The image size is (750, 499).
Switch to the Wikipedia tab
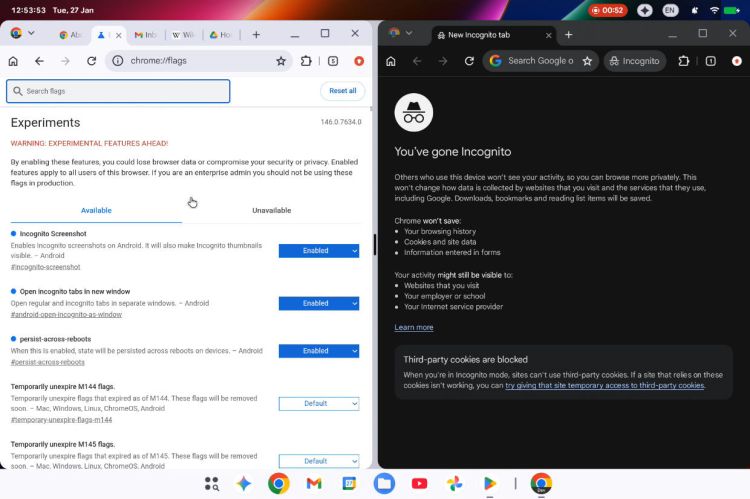[184, 35]
